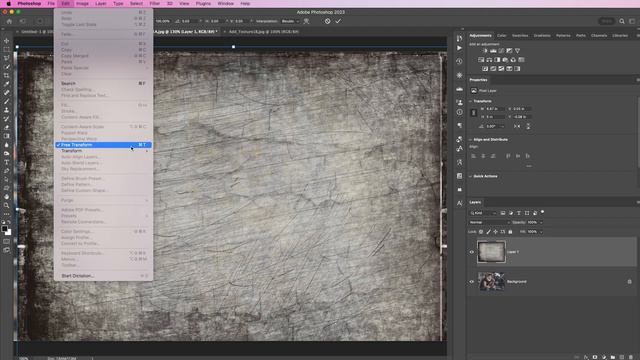Add a Black & White adjustment
Screen dimensions: 640x360
point(497,60)
